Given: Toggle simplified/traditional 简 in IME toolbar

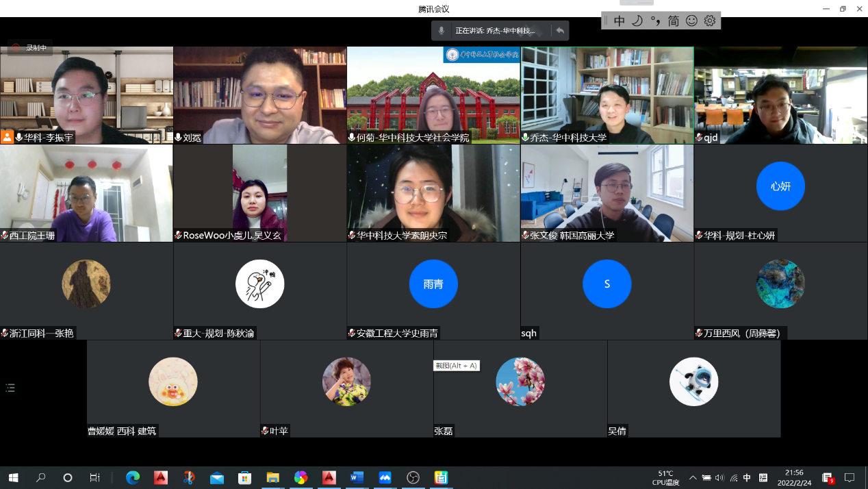Looking at the screenshot, I should (673, 21).
